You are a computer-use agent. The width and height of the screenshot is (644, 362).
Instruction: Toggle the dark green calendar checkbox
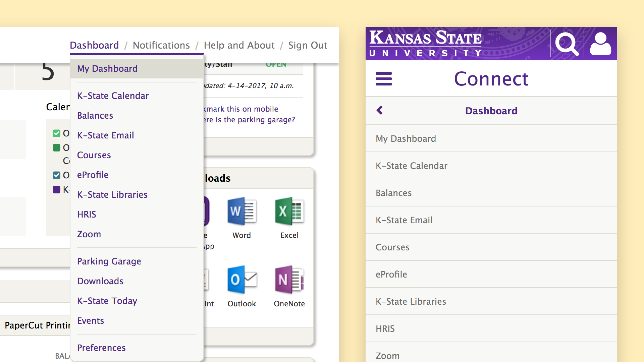[57, 148]
